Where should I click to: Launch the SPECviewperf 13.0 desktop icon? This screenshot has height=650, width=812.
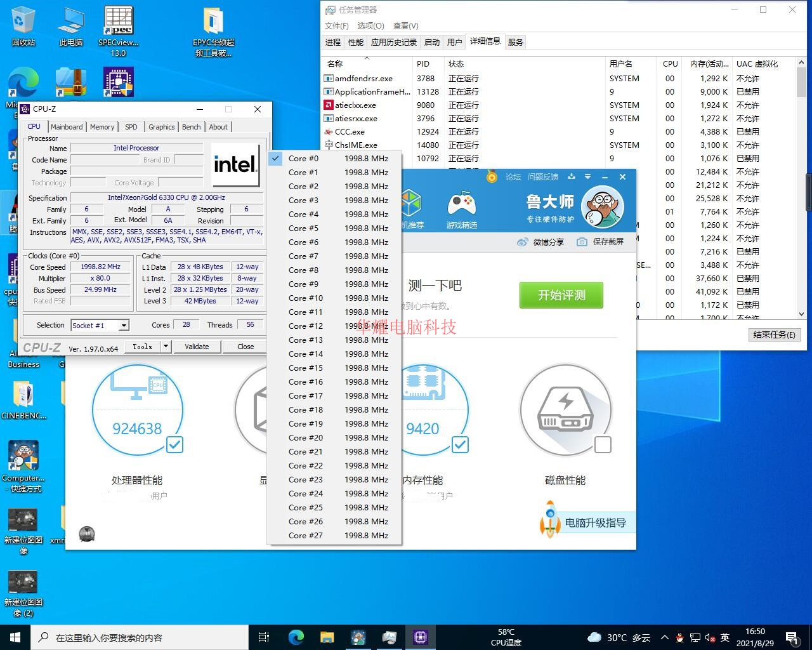[119, 32]
